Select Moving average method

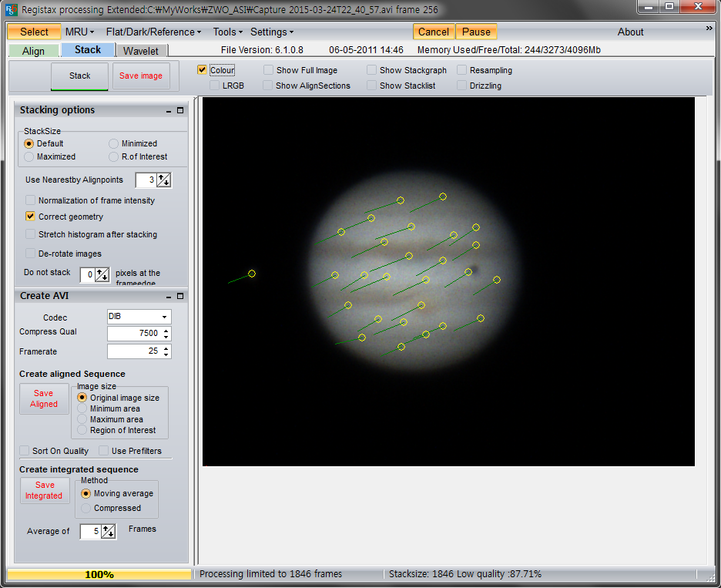coord(86,494)
